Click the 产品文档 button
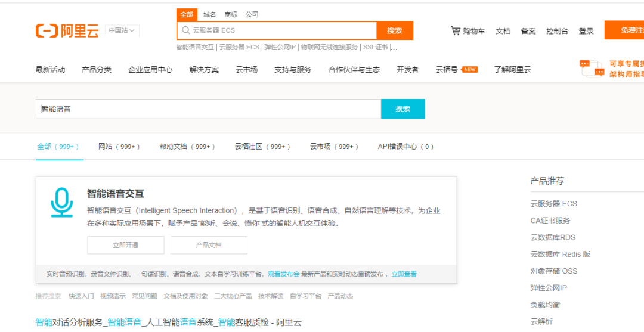Viewport: 644px width, 332px height. [209, 245]
